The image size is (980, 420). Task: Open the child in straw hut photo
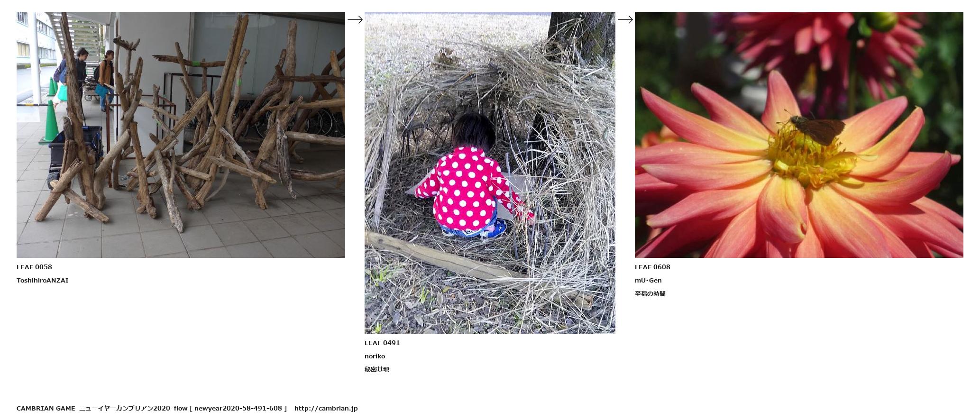(x=490, y=173)
